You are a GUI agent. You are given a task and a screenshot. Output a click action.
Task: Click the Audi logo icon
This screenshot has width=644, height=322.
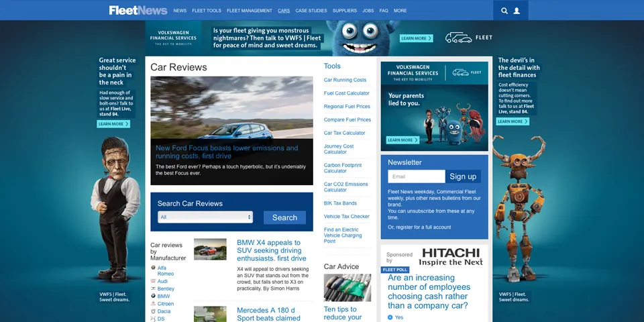(154, 281)
